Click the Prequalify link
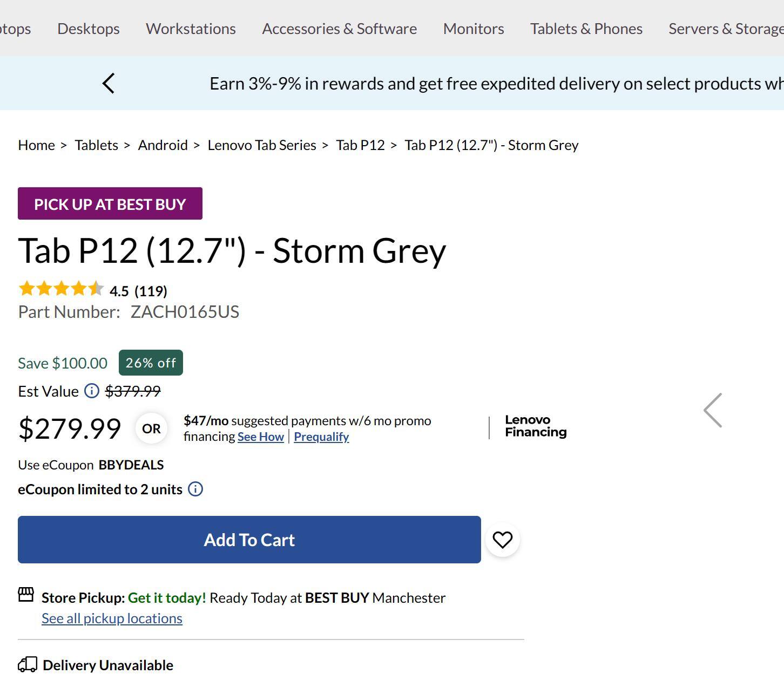The image size is (784, 681). 321,437
